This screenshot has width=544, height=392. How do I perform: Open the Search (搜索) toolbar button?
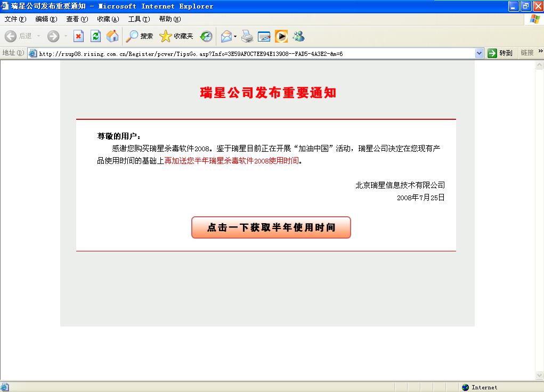(x=140, y=36)
